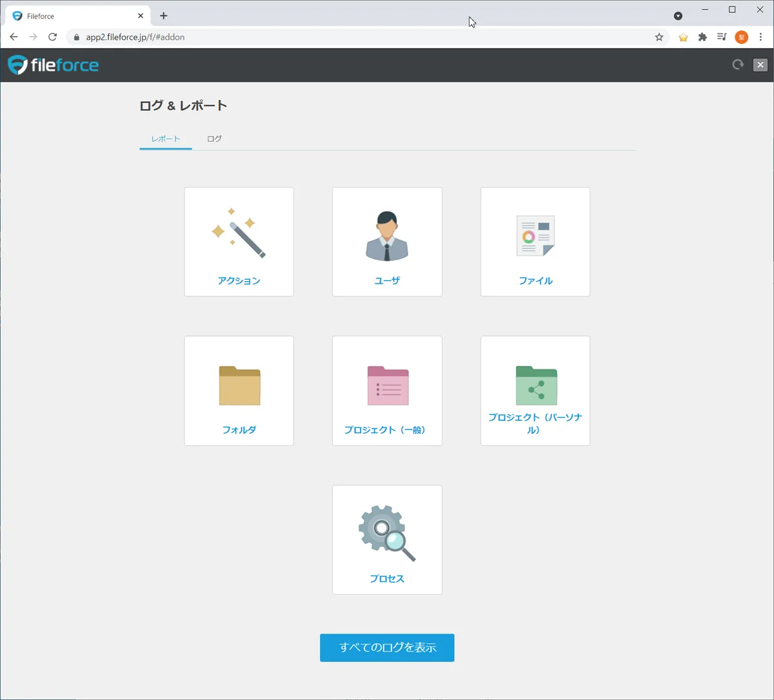The height and width of the screenshot is (700, 774).
Task: Open the プロジェクト（一般）pink folder report
Action: point(387,391)
